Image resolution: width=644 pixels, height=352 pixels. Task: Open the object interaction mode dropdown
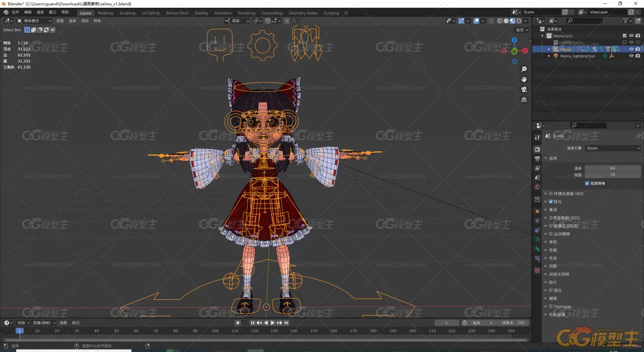[x=34, y=21]
